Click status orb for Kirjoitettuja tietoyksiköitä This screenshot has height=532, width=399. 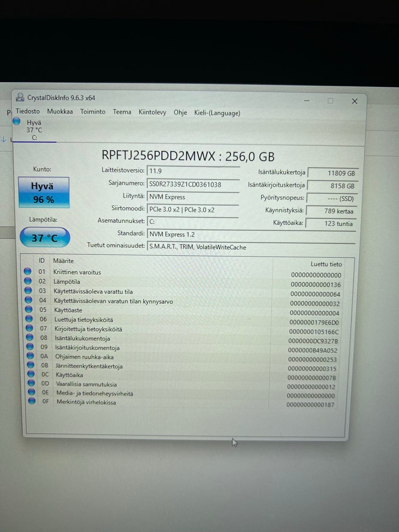pyautogui.click(x=30, y=328)
